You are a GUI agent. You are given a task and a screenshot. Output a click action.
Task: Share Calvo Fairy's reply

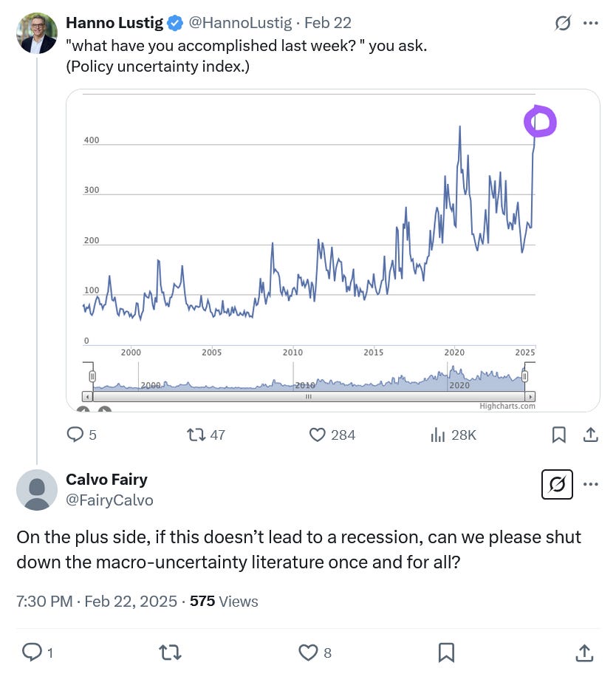coord(584,653)
